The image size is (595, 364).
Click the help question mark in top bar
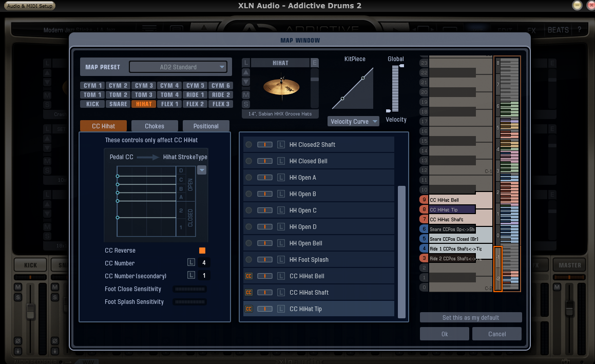(x=579, y=30)
